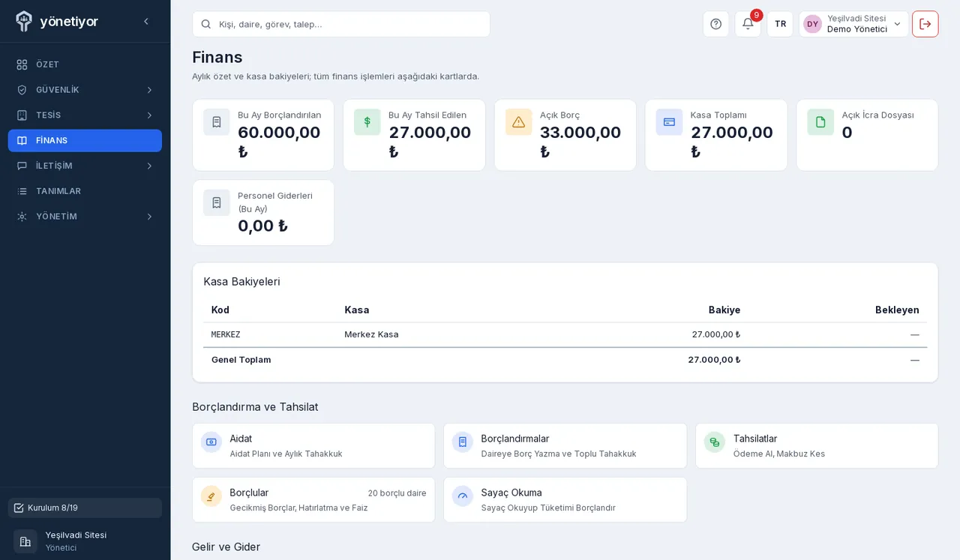Click the Borçlandırmalar tile icon

463,442
